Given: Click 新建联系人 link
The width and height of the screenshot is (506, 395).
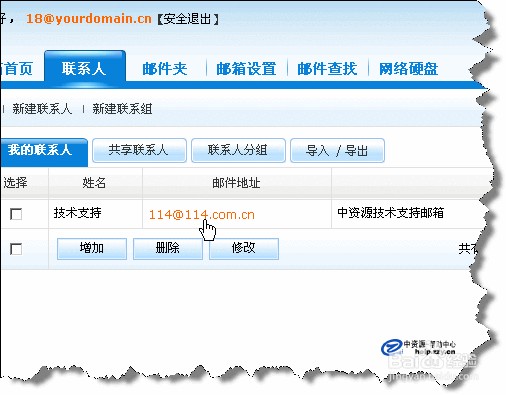Looking at the screenshot, I should point(42,109).
